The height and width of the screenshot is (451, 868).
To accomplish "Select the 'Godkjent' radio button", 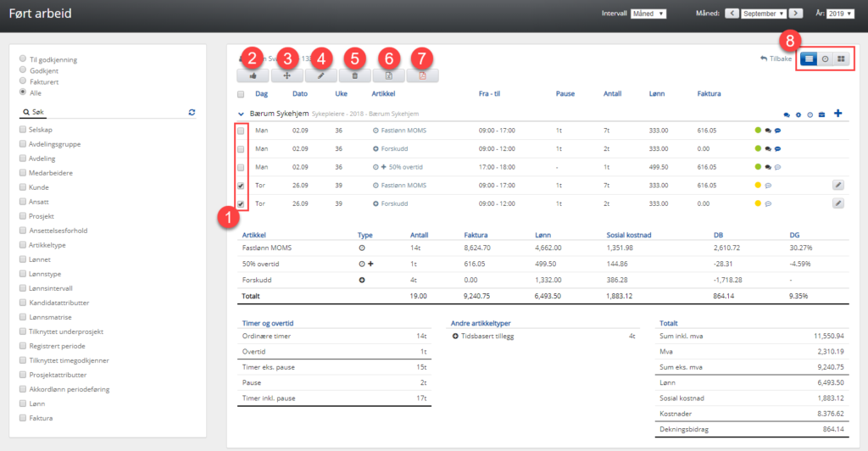I will click(x=23, y=70).
